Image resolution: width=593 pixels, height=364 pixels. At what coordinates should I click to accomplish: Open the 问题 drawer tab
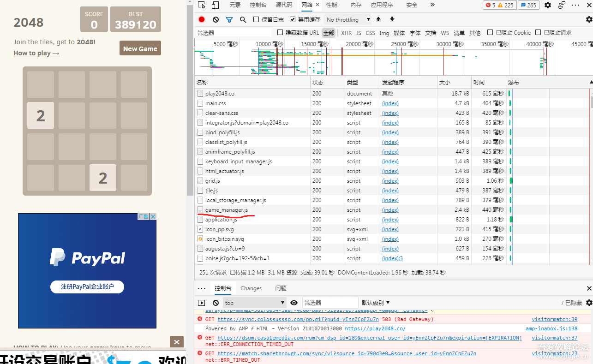click(281, 288)
